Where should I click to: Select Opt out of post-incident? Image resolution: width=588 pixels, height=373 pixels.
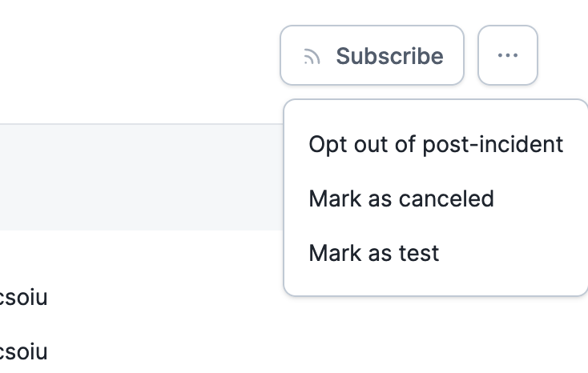click(x=436, y=144)
